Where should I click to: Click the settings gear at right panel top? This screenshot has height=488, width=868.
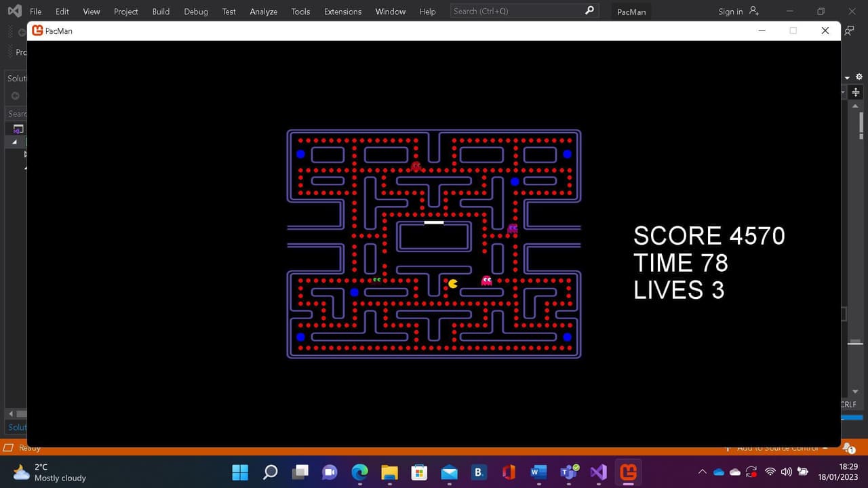[859, 77]
